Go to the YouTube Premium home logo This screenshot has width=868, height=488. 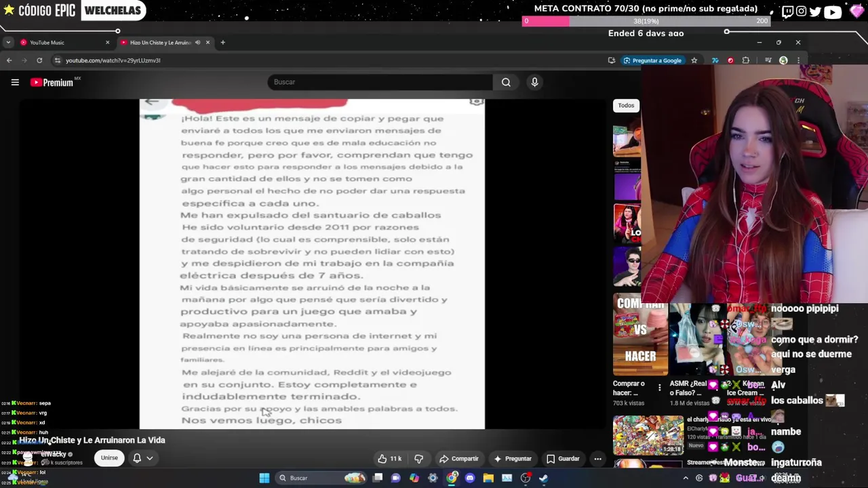[52, 82]
